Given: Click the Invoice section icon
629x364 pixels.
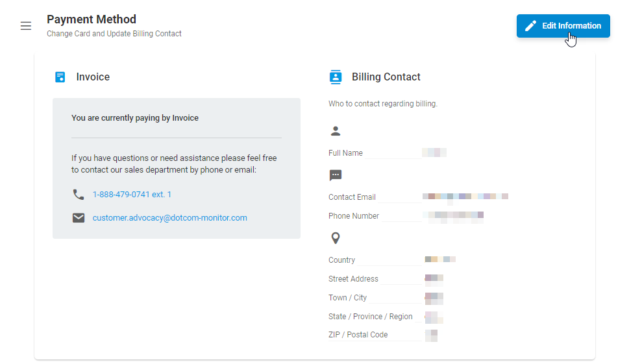Looking at the screenshot, I should (60, 77).
